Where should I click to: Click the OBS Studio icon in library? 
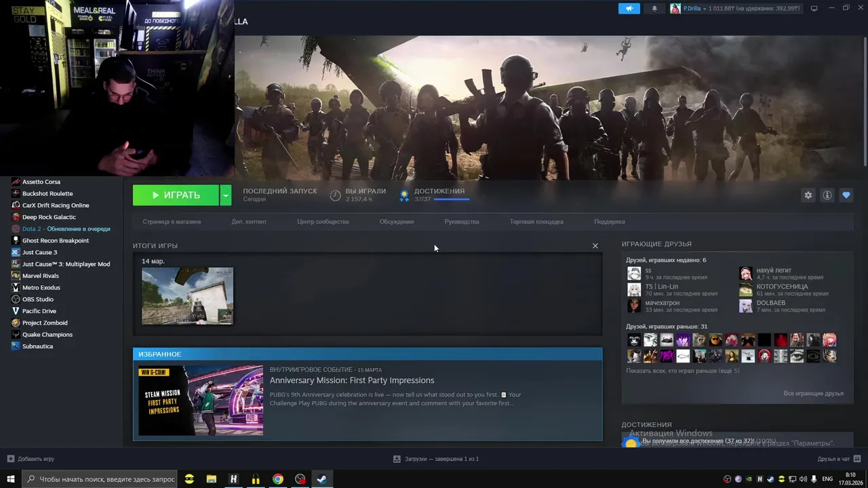16,300
